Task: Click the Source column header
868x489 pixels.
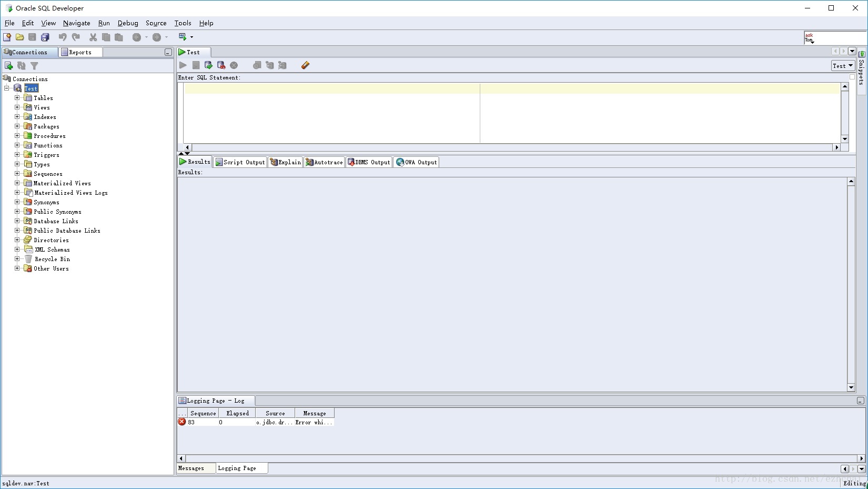Action: [x=275, y=413]
